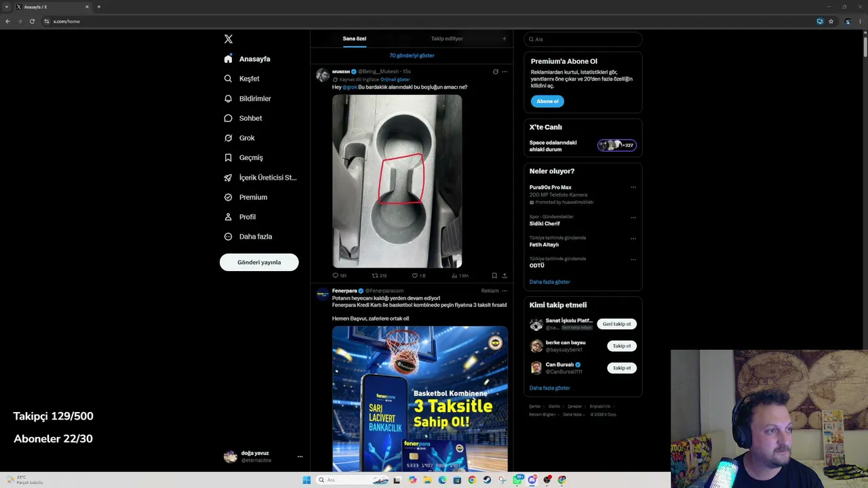Open options for Pura90s Pro Max trend
This screenshot has height=488, width=868.
pyautogui.click(x=633, y=188)
